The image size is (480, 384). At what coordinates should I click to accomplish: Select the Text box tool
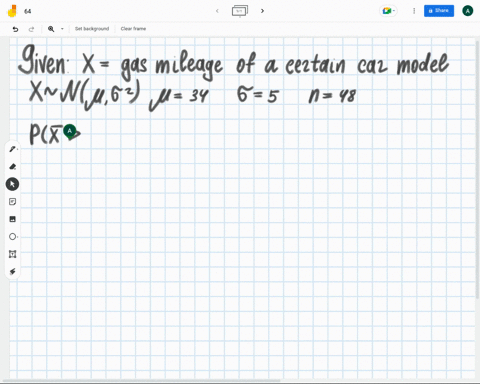(13, 254)
